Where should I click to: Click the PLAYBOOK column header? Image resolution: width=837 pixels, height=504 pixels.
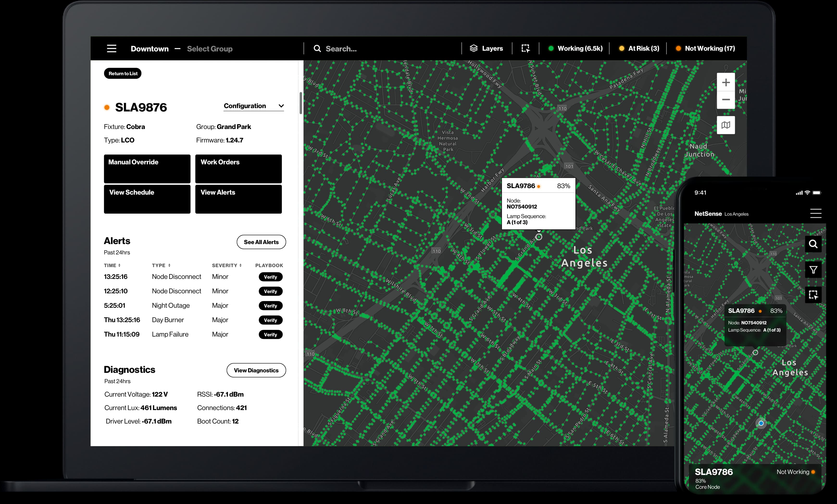(269, 265)
